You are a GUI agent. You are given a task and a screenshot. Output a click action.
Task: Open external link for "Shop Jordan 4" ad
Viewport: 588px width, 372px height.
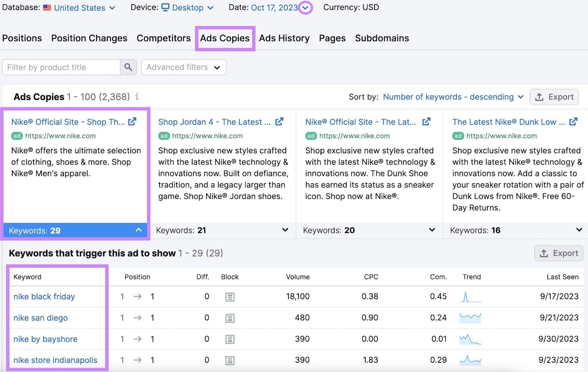tap(280, 121)
